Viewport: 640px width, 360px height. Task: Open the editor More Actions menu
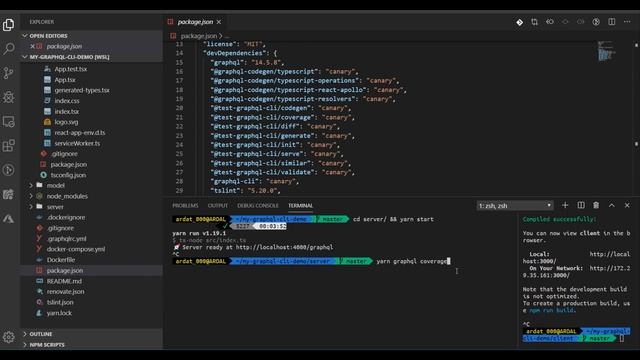pos(627,22)
